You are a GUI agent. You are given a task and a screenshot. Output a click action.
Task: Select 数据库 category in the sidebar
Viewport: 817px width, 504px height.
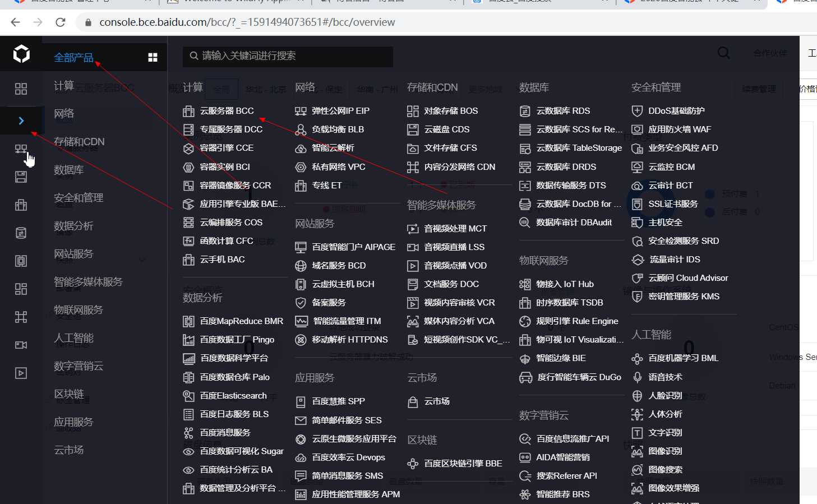[x=68, y=170]
